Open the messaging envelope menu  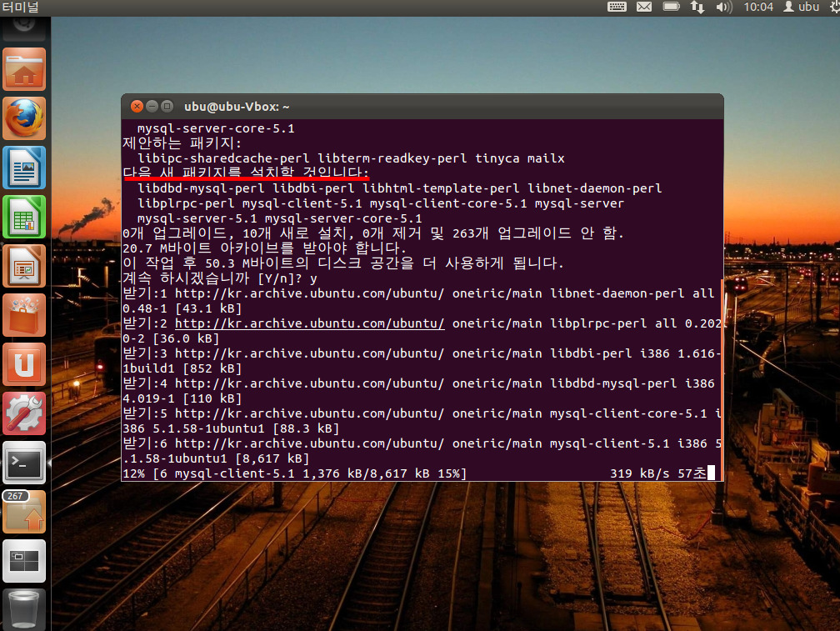[643, 7]
